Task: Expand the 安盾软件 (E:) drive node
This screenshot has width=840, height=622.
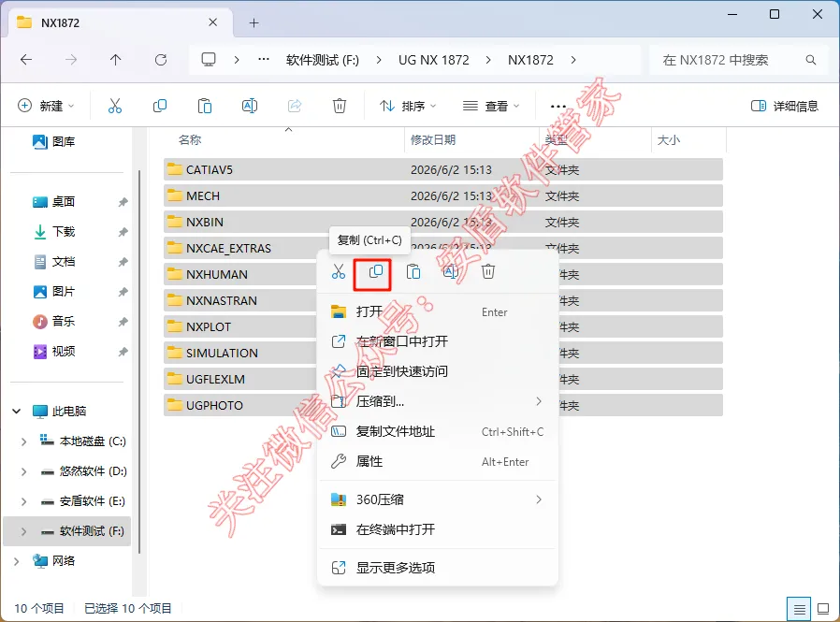Action: click(23, 502)
